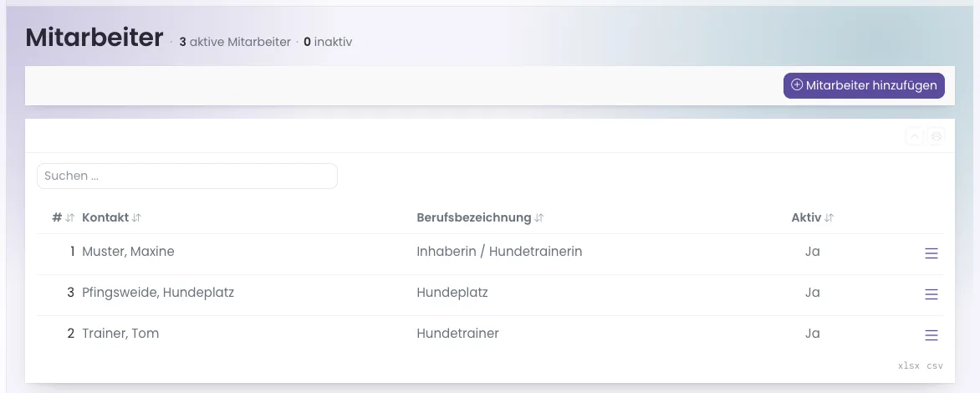Click the Mitarbeiter hinzufügen button
The image size is (980, 393).
click(864, 85)
